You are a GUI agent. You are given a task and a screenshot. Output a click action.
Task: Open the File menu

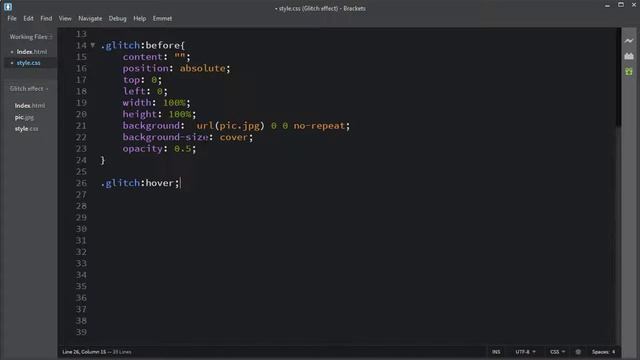coord(12,18)
